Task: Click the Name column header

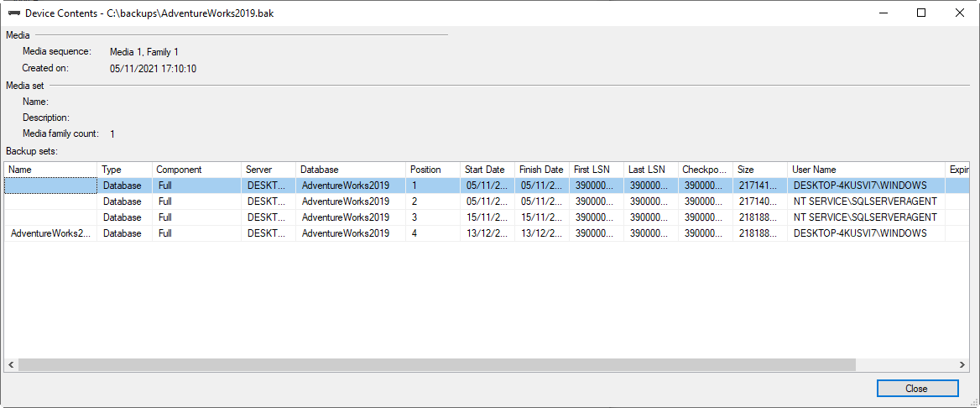Action: pos(50,170)
